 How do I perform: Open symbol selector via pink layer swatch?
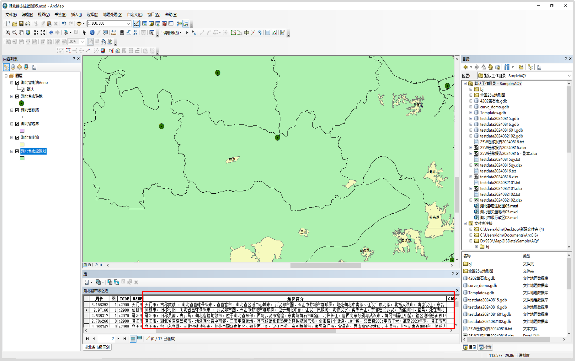click(x=22, y=131)
